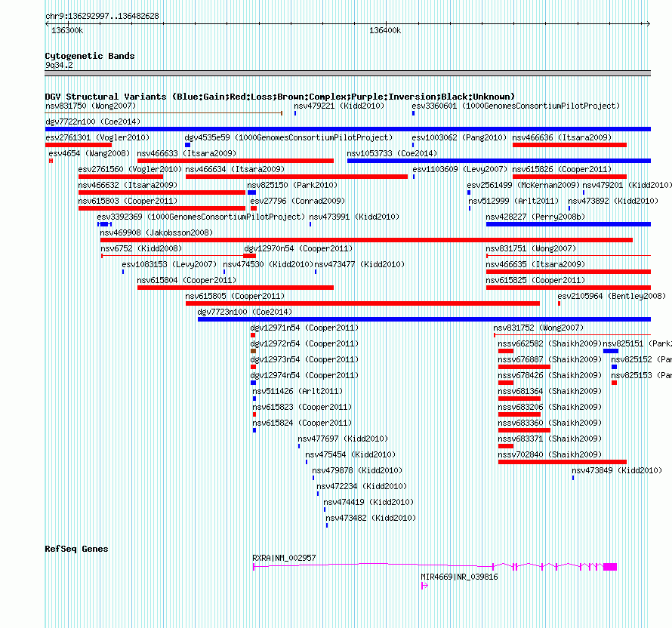This screenshot has height=628, width=672.
Task: Click the nsv831750 (Wong2007) variant label
Action: [x=91, y=106]
